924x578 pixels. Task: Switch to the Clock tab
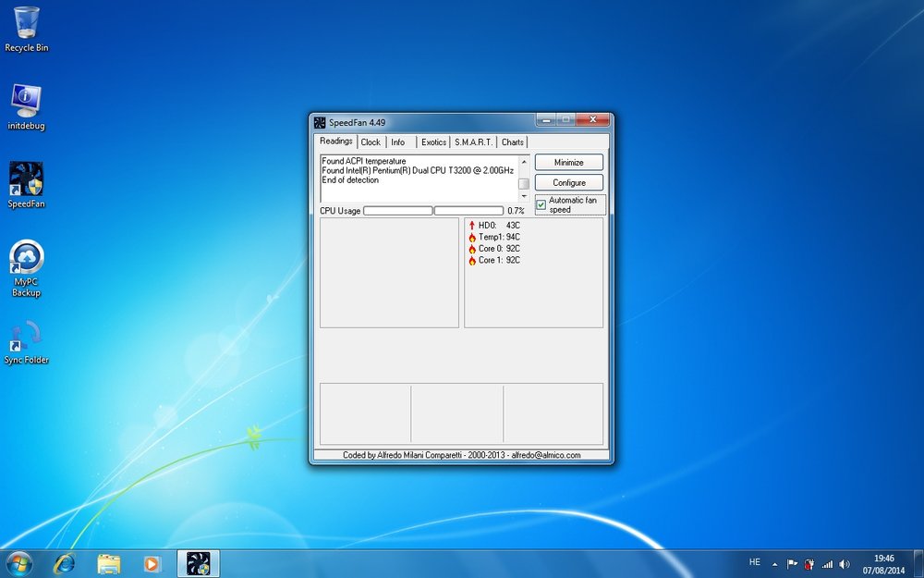(371, 142)
